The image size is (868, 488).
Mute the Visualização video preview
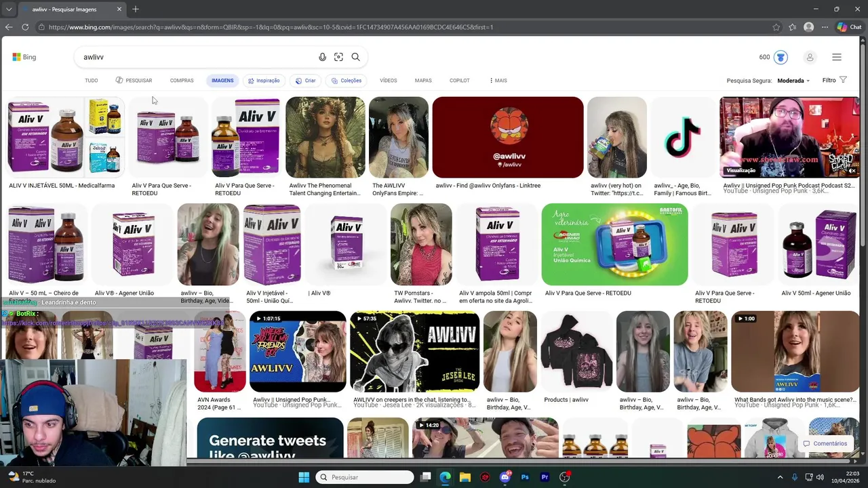[x=852, y=171]
